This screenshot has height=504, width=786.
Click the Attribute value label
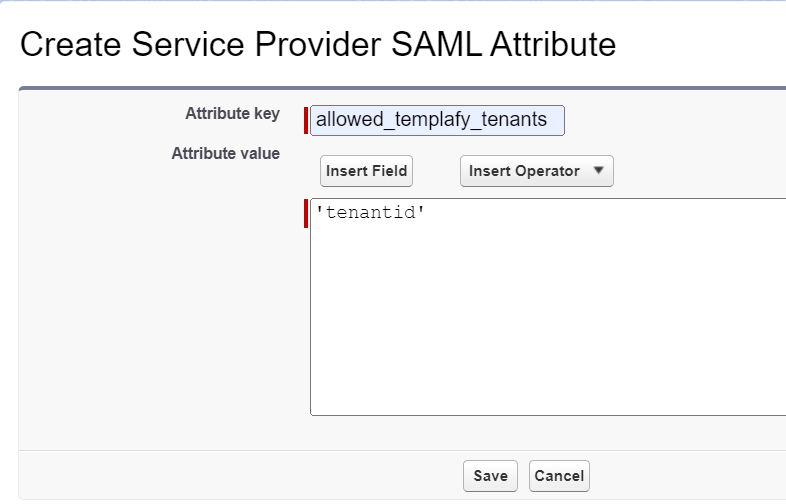tap(226, 153)
